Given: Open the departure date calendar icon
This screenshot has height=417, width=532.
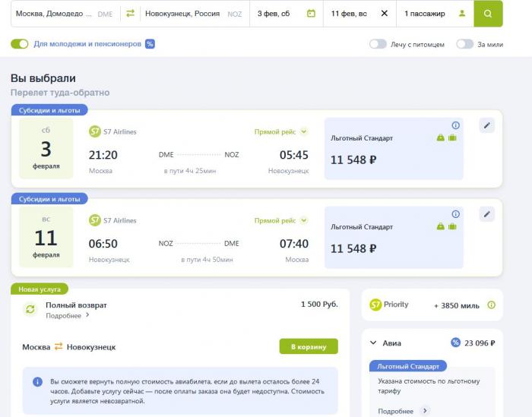Looking at the screenshot, I should coord(311,14).
